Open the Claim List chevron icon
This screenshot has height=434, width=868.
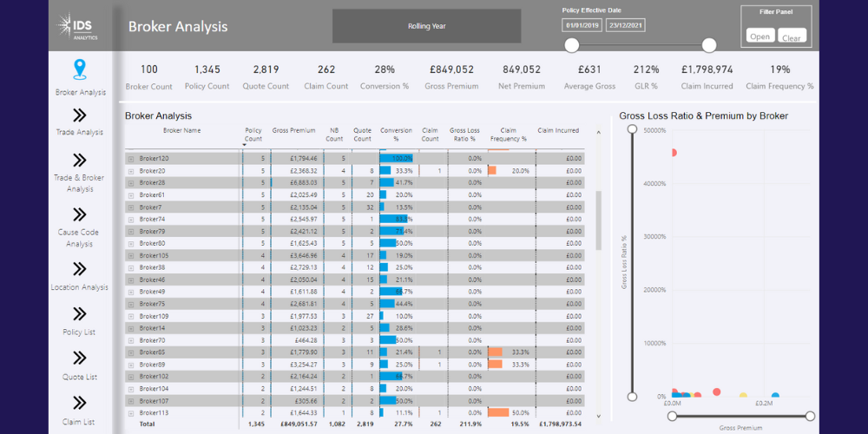[80, 404]
